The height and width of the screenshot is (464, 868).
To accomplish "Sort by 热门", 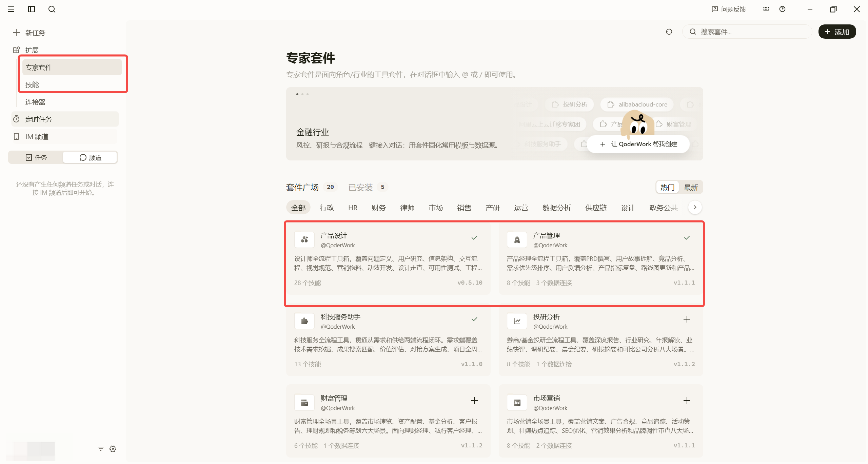I will tap(667, 187).
